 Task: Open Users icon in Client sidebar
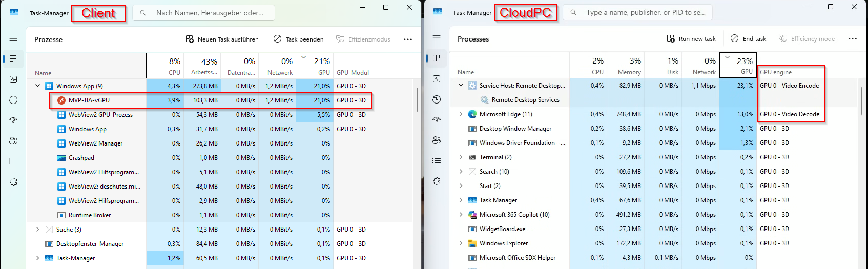[x=13, y=141]
